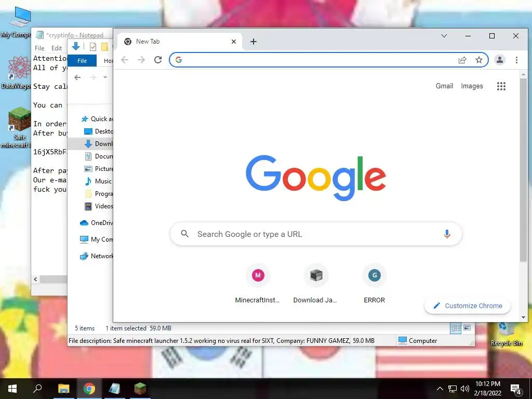Go forward in Chrome navigation
This screenshot has height=399, width=532.
pyautogui.click(x=141, y=60)
